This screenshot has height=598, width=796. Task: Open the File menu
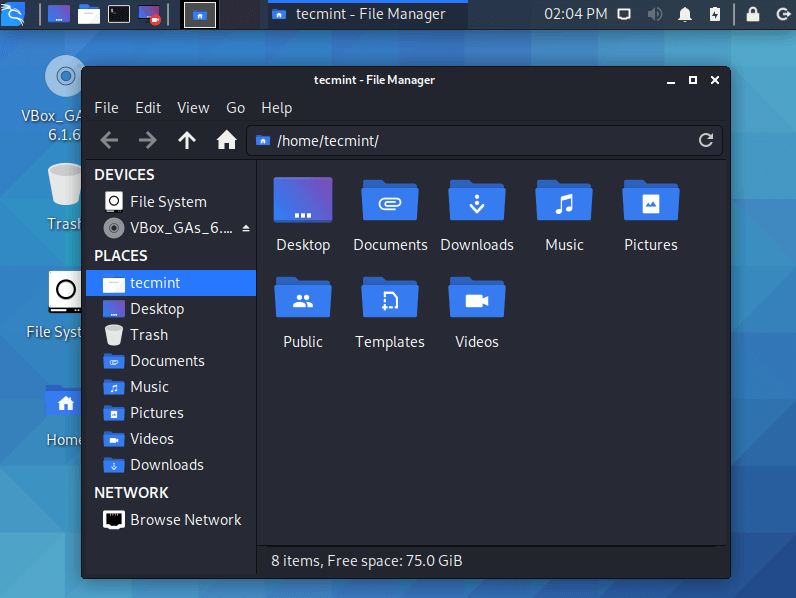tap(106, 108)
